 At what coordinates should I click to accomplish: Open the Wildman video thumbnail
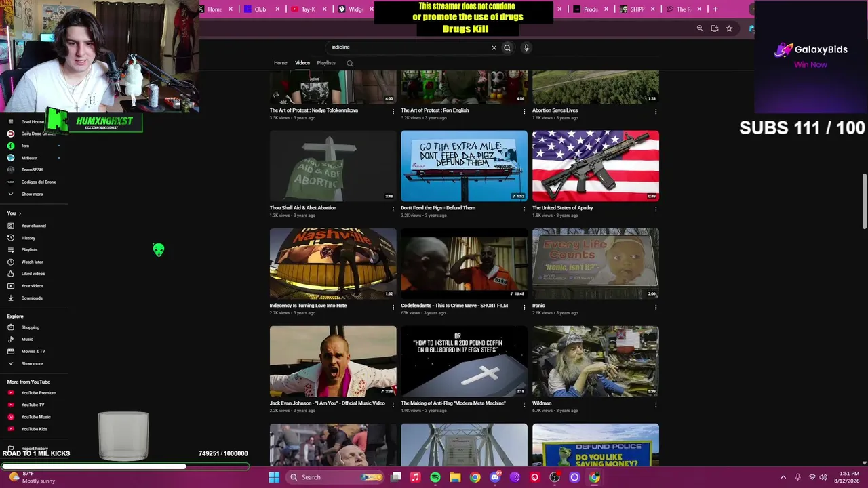tap(595, 361)
